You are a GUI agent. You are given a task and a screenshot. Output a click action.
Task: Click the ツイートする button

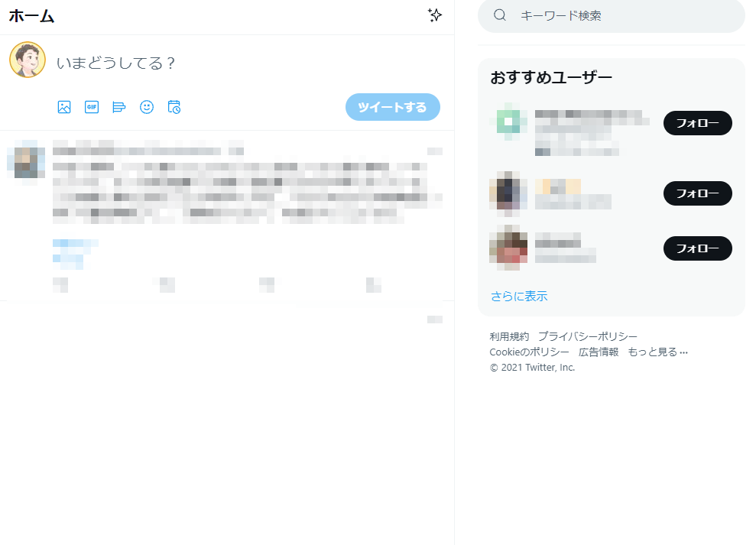pos(392,107)
